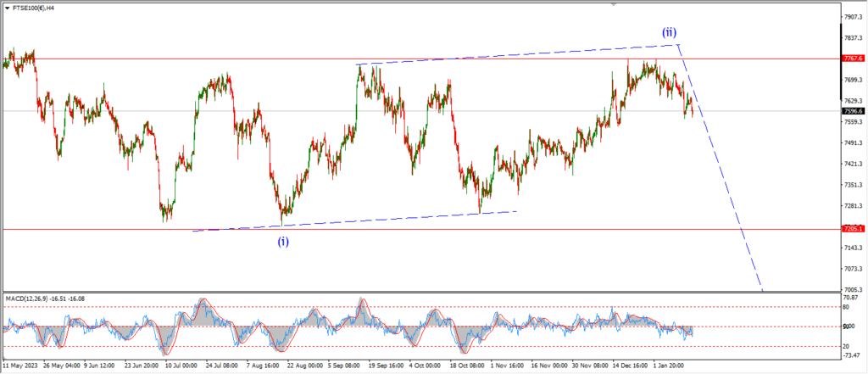Click 7005.3 on the price scale
The image size is (868, 374).
point(851,289)
